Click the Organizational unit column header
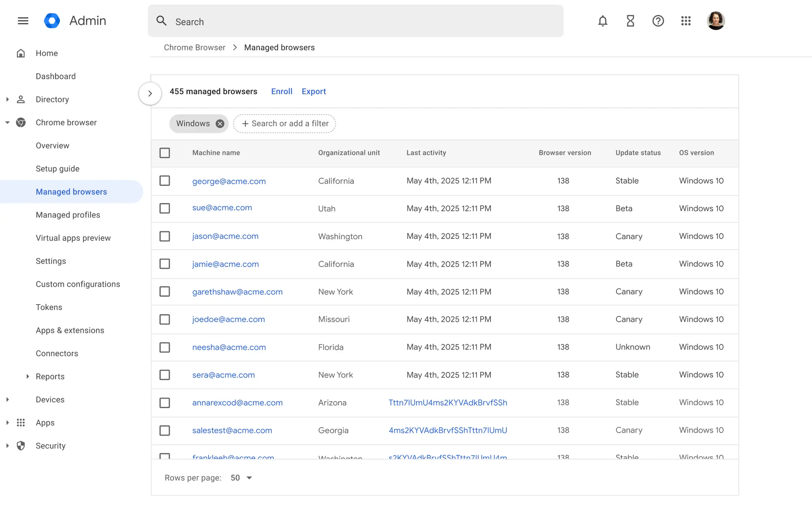This screenshot has height=508, width=812. [x=349, y=153]
